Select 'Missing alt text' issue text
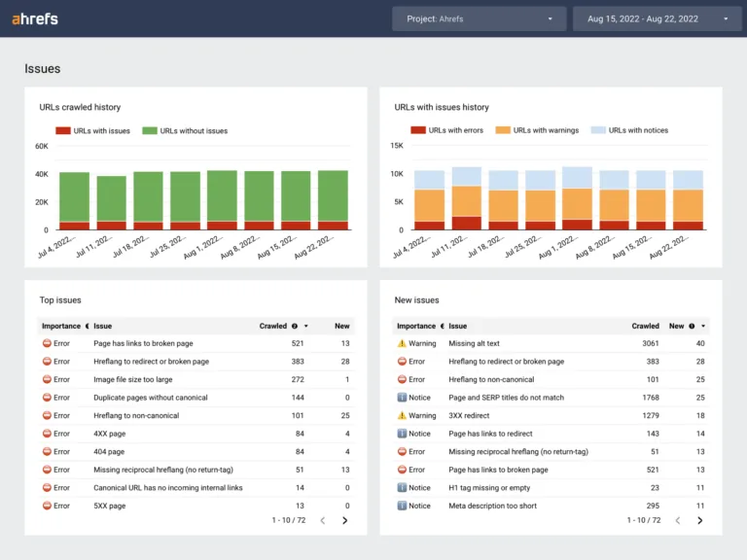 point(474,343)
